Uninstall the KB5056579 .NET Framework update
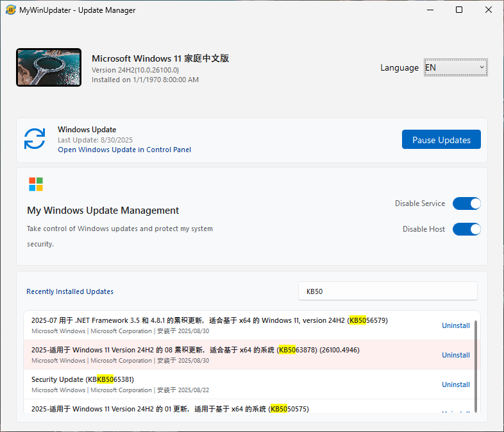This screenshot has height=432, width=504. (x=456, y=325)
